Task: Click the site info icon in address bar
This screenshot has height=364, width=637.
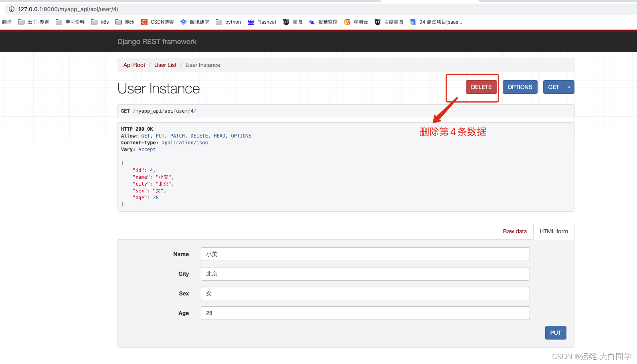Action: point(11,9)
